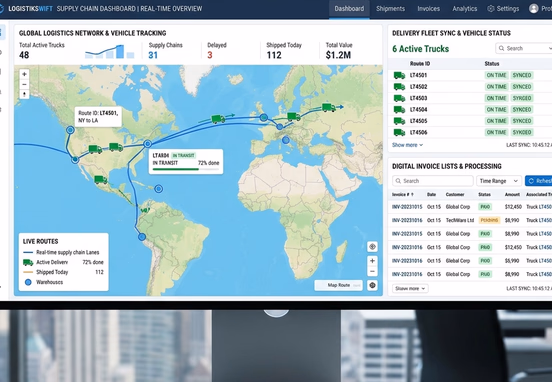Image resolution: width=552 pixels, height=382 pixels.
Task: Click the Delayed count 3
Action: click(x=210, y=55)
